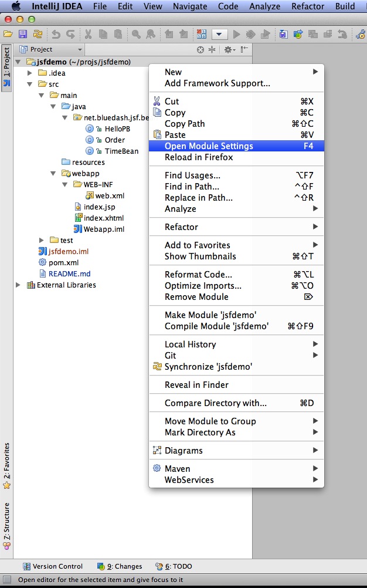The height and width of the screenshot is (588, 367).
Task: Choose Reveal in Finder menu entry
Action: click(x=196, y=385)
